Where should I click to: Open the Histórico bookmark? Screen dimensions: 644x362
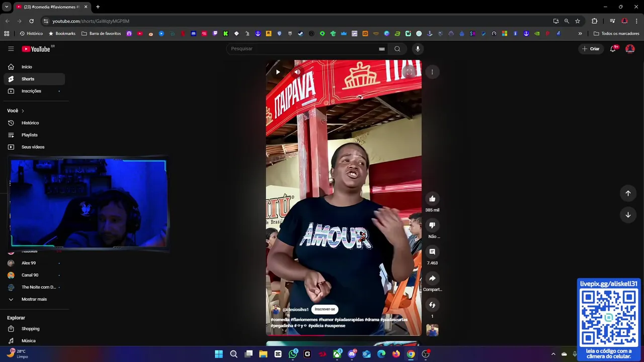tap(31, 34)
